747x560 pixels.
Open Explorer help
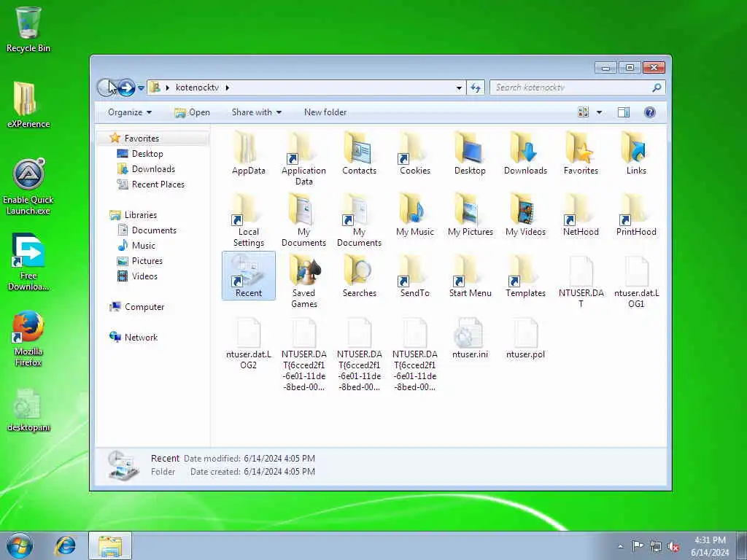649,112
